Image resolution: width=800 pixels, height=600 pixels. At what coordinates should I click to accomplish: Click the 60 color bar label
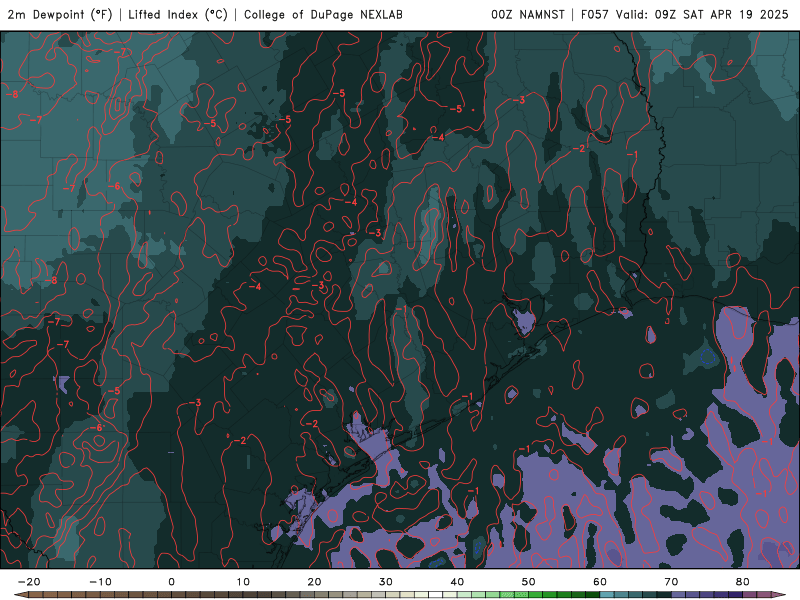600,582
